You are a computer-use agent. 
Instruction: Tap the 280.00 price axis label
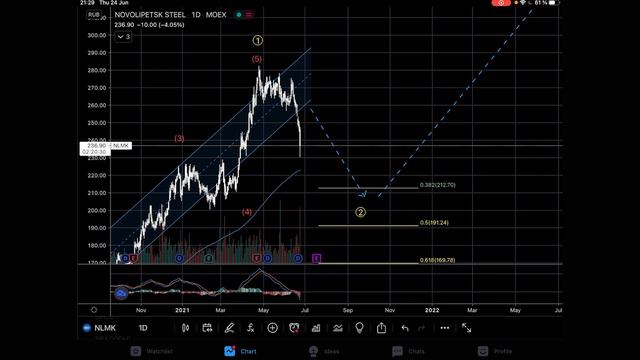[97, 70]
